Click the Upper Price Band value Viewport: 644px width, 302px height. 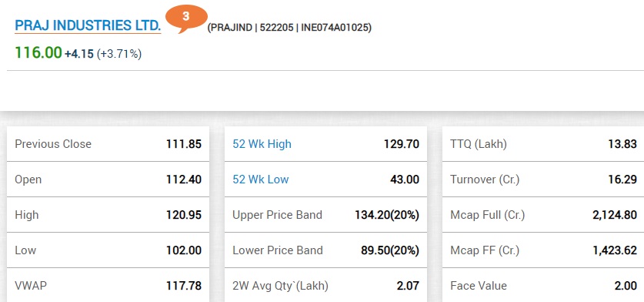pos(387,215)
